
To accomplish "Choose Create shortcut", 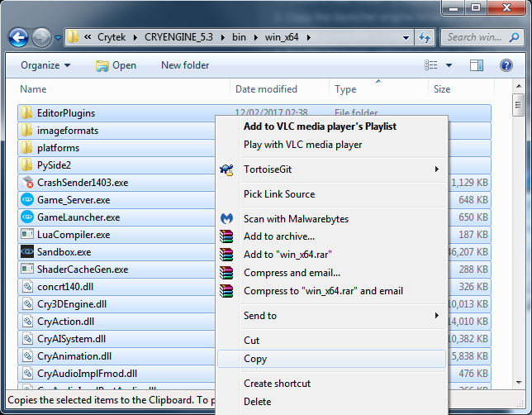I will pos(331,384).
